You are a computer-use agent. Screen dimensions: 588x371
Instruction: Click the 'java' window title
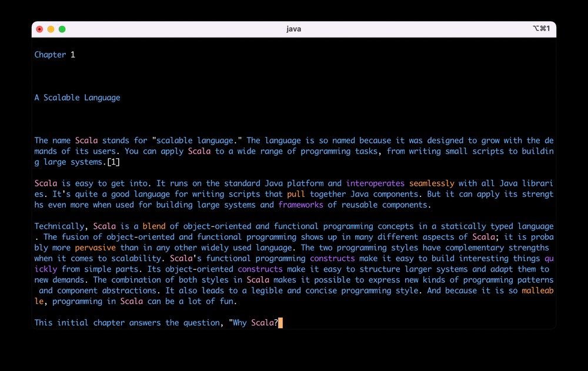click(293, 29)
